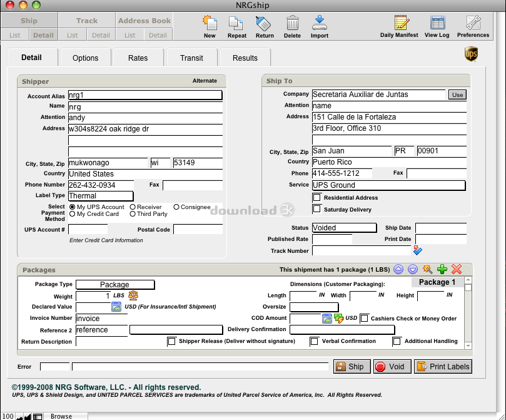Screen dimensions: 506x420
Task: Toggle the Saturday Delivery checkbox
Action: (x=316, y=209)
